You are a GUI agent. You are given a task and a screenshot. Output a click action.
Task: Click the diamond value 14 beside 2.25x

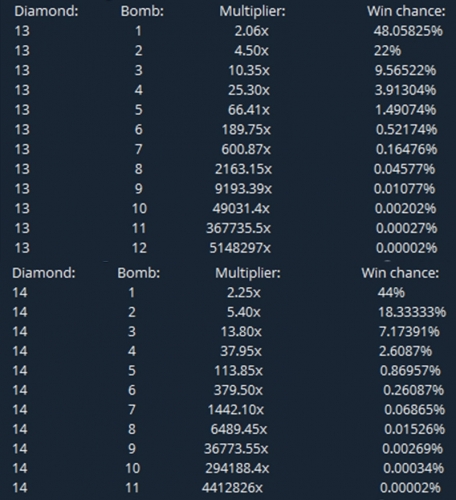coord(20,293)
